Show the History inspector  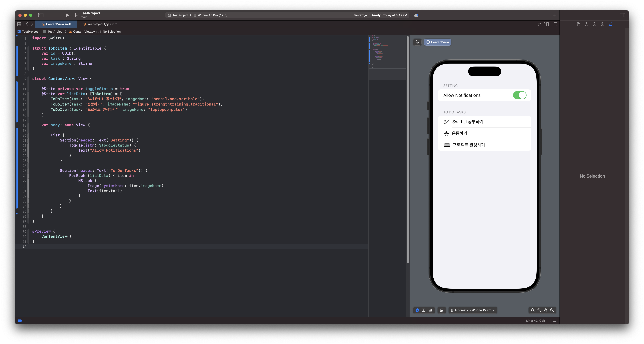click(x=586, y=24)
